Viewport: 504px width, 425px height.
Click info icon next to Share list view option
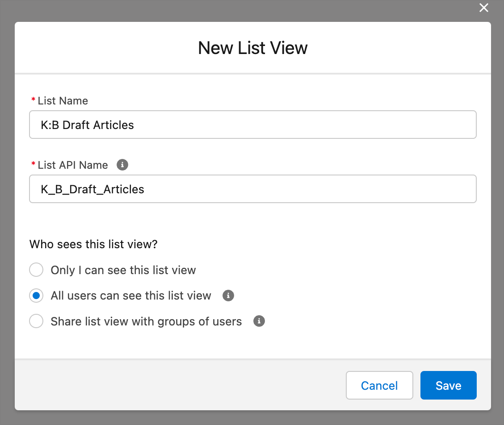(259, 321)
